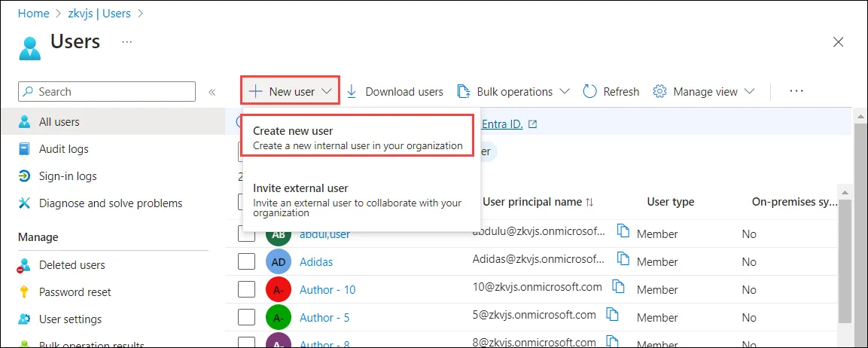Open the New user dropdown
The width and height of the screenshot is (868, 348).
(290, 91)
